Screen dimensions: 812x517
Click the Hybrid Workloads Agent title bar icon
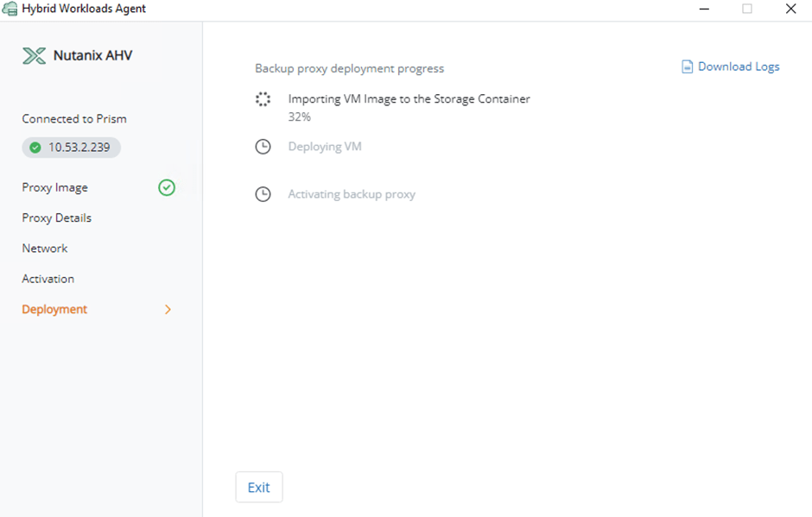[10, 9]
